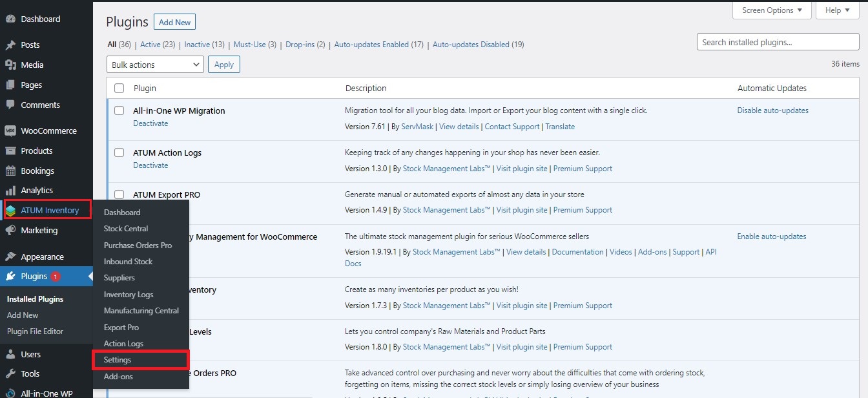
Task: Open Premium Support link for ATUM Export PRO
Action: point(583,210)
